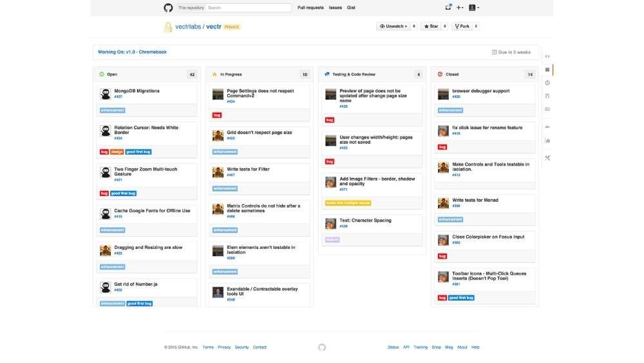Click avatar on Grid doesn't respect page size card
The height and width of the screenshot is (363, 644).
(x=218, y=135)
